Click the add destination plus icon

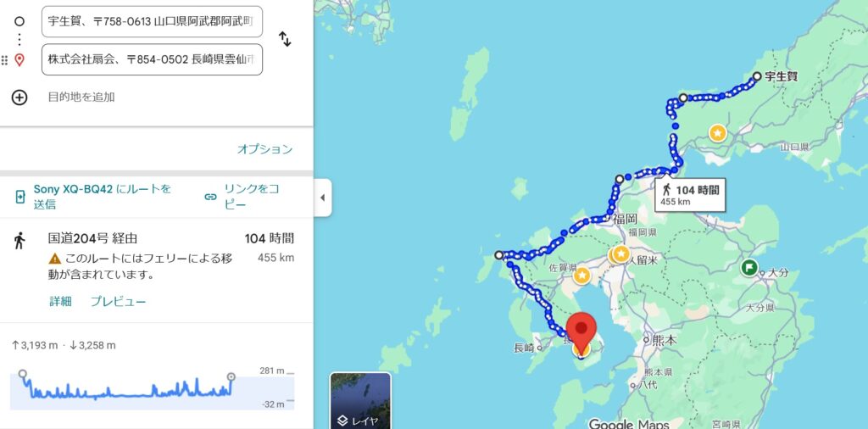[x=19, y=97]
